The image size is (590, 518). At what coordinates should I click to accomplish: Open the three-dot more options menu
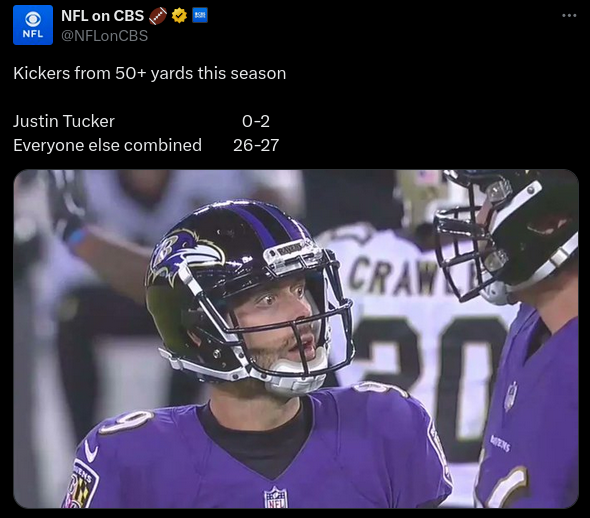[569, 15]
